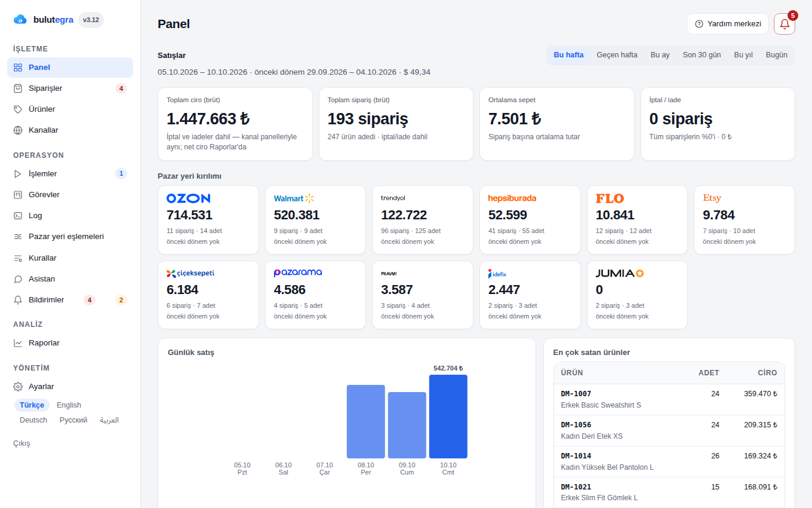Select Türkçe language option
The height and width of the screenshot is (508, 812).
click(32, 405)
